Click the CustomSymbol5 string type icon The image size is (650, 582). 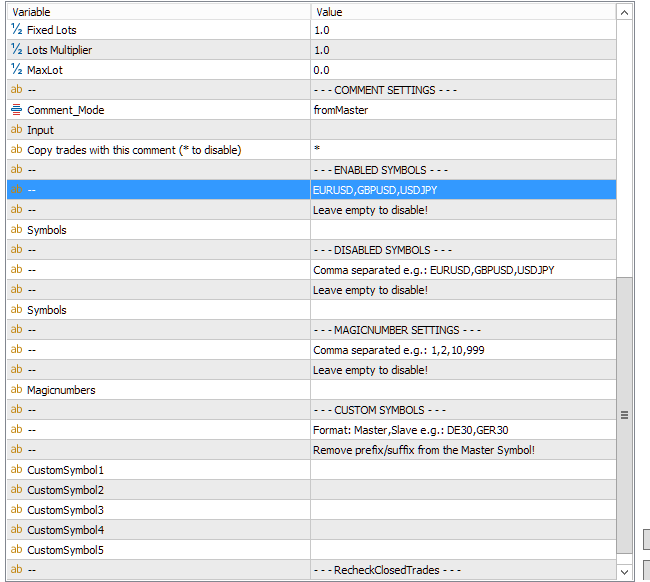pos(16,550)
